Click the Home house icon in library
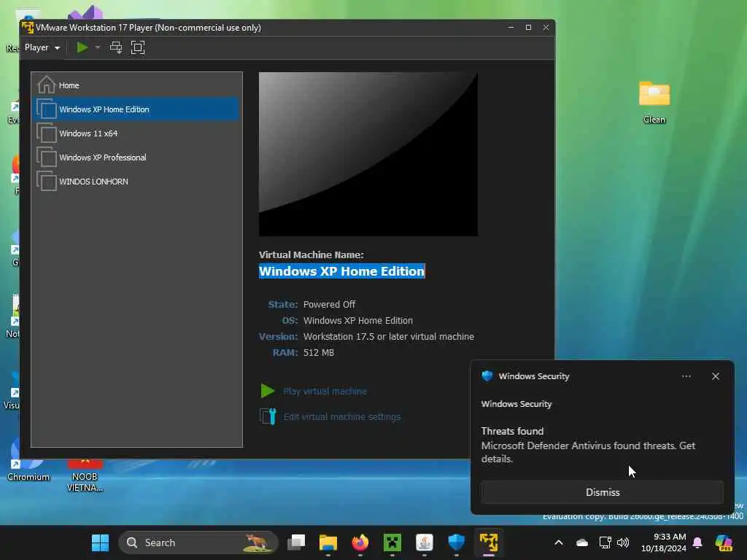The width and height of the screenshot is (747, 560). [x=46, y=85]
